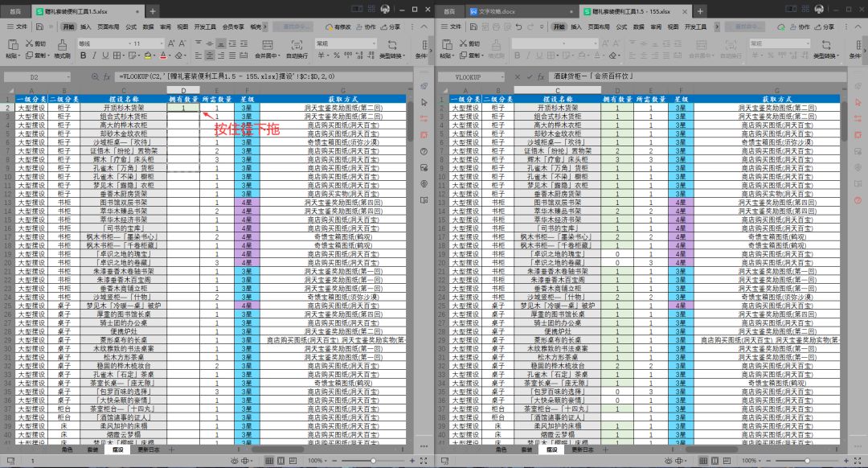Toggle Bold formatting in left window
Screen dimensions: 868x468
[x=83, y=55]
